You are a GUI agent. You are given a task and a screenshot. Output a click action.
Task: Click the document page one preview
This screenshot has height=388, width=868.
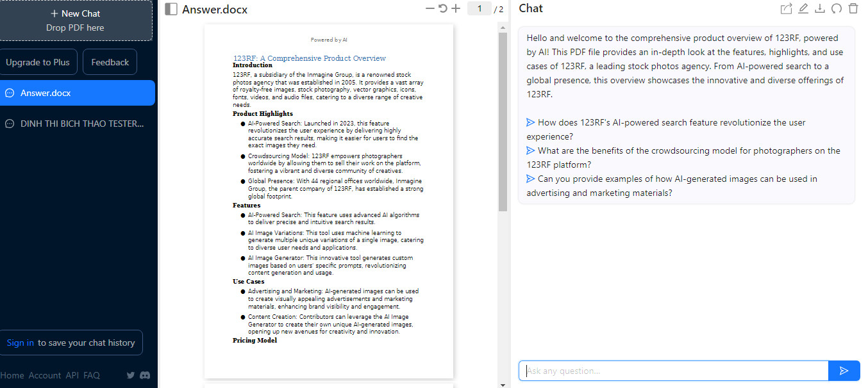(x=329, y=201)
